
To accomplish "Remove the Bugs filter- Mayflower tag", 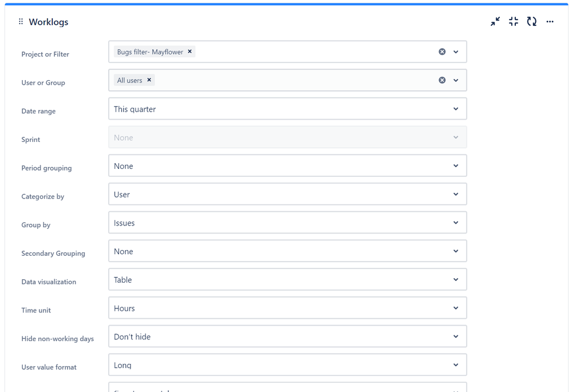I will click(x=190, y=52).
